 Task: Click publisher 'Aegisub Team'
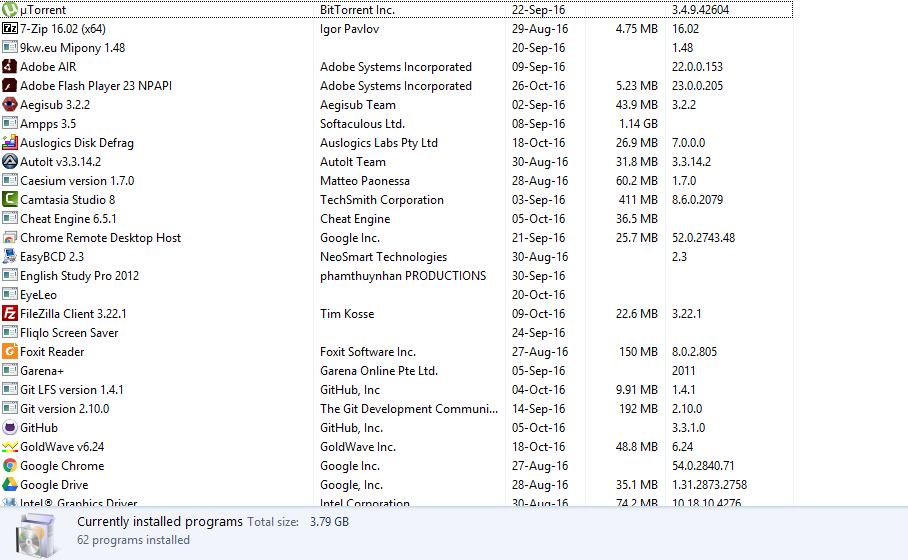(358, 105)
